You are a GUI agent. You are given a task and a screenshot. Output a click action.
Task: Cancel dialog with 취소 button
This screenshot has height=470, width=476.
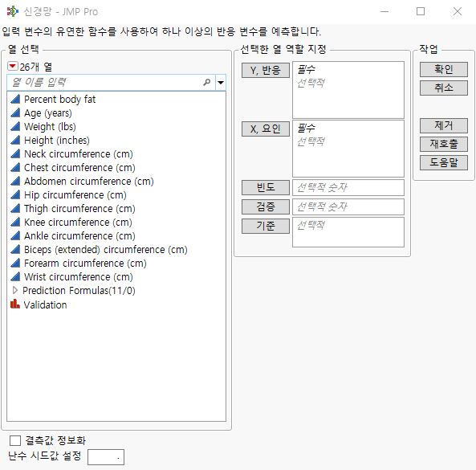point(444,88)
